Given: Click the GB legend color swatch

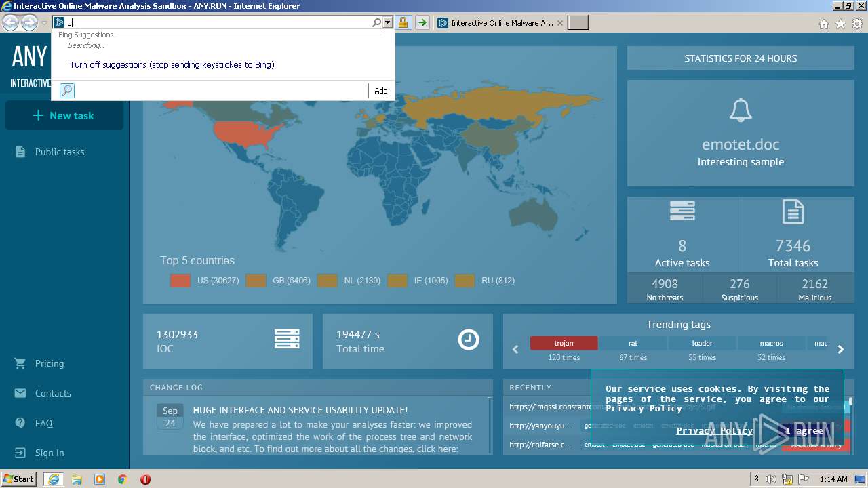Looking at the screenshot, I should tap(256, 281).
